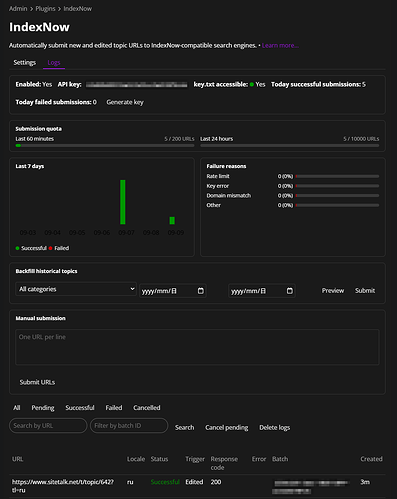Click the 09-09 green chart bar

click(x=172, y=220)
